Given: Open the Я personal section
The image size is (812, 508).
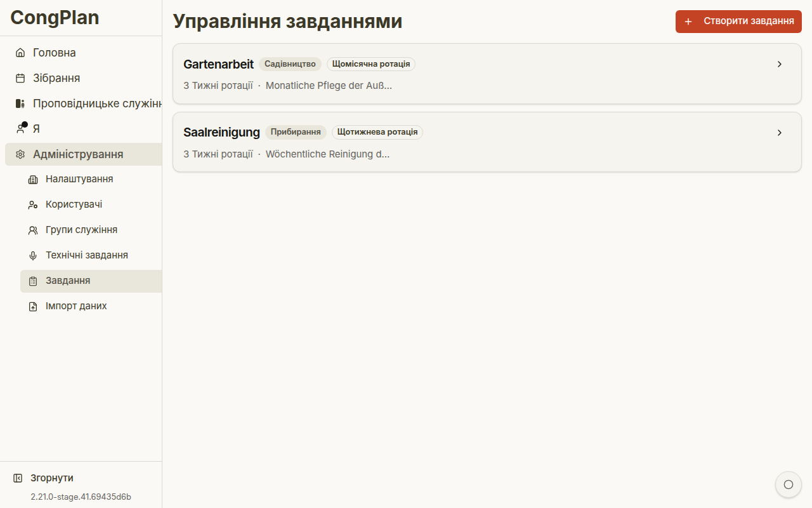Looking at the screenshot, I should point(84,129).
